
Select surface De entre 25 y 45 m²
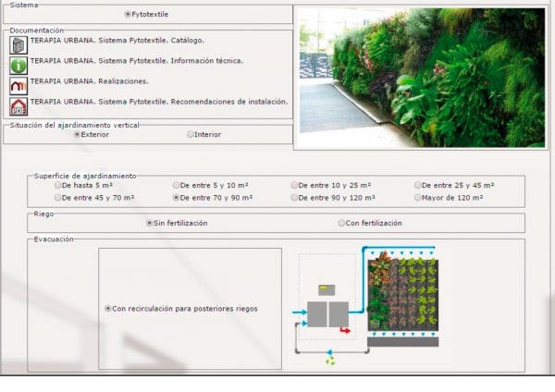(x=418, y=185)
